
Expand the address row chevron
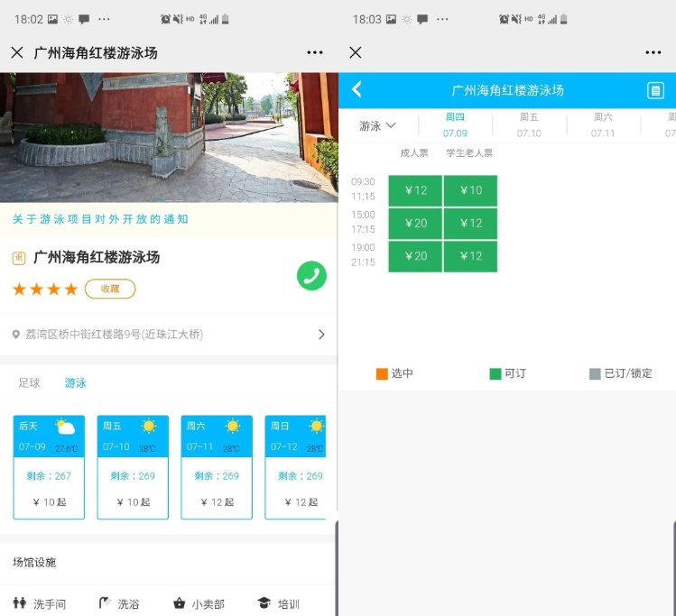[x=321, y=335]
